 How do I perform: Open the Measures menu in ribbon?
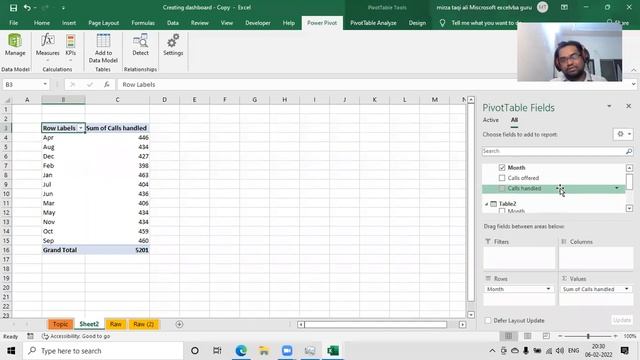pyautogui.click(x=47, y=47)
